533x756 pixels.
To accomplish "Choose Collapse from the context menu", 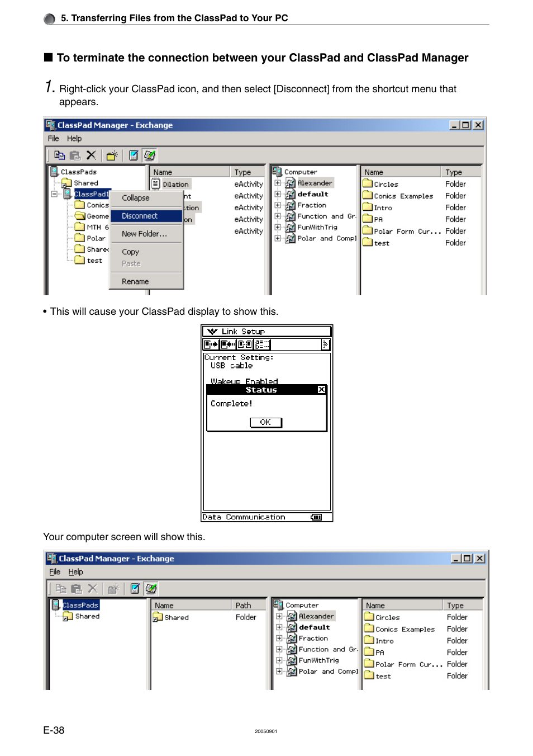I will [146, 198].
